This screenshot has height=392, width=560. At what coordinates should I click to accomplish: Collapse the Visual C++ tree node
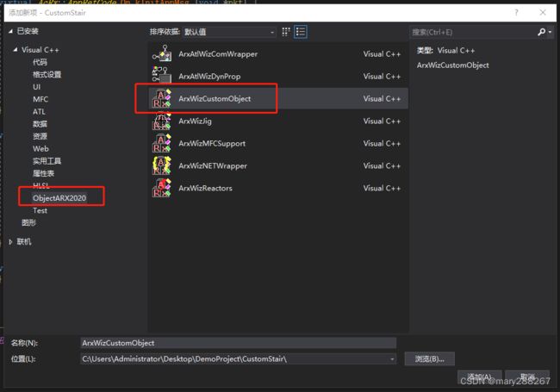pyautogui.click(x=15, y=50)
